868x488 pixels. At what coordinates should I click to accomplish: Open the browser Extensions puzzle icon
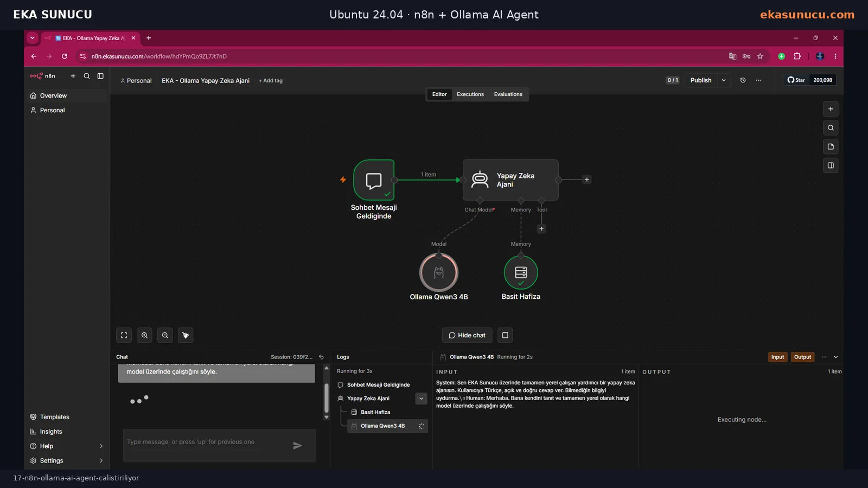797,56
